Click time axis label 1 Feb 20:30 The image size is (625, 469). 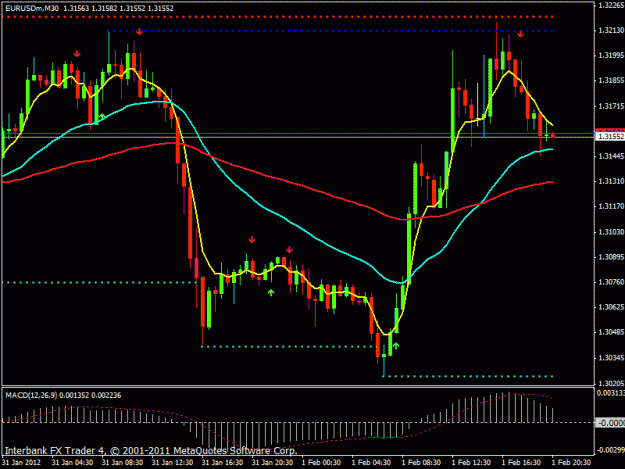coord(571,462)
